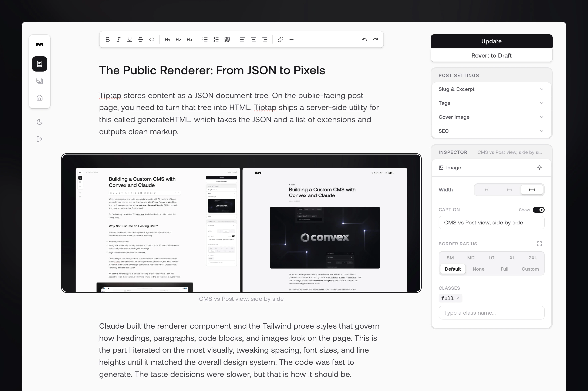The width and height of the screenshot is (588, 391).
Task: Apply underline formatting
Action: point(129,39)
